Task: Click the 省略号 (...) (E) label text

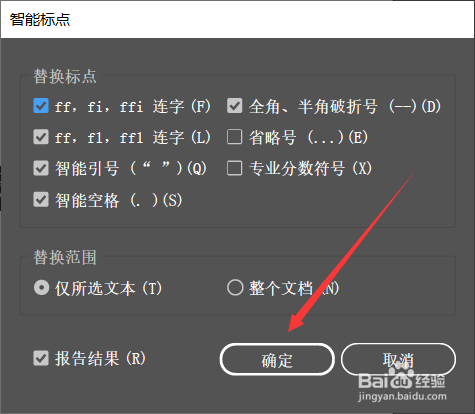Action: point(308,137)
